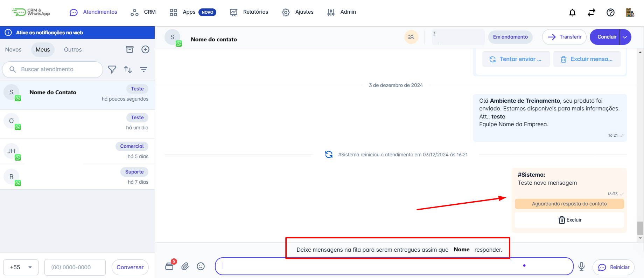Click the archive box icon
This screenshot has height=278, width=644.
(x=129, y=49)
